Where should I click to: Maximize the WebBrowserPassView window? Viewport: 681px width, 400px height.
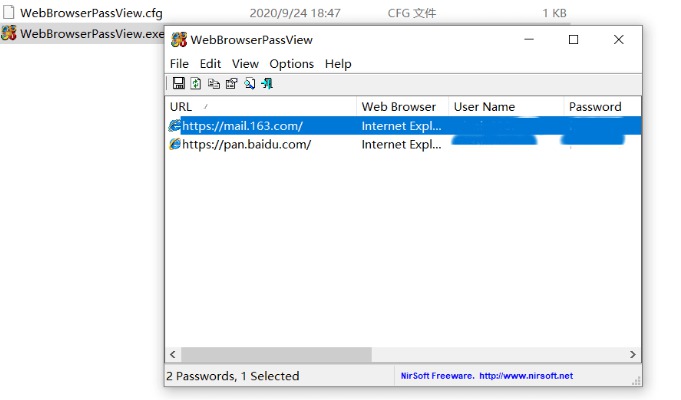pos(573,40)
